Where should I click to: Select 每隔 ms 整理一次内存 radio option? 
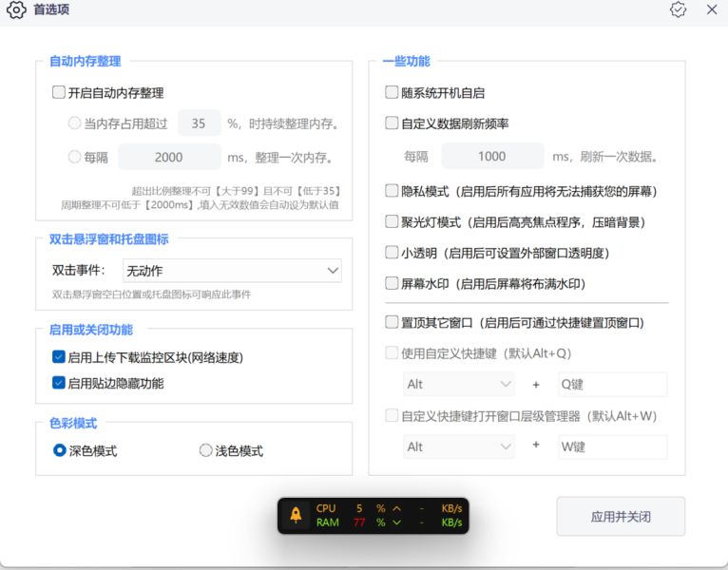coord(74,157)
